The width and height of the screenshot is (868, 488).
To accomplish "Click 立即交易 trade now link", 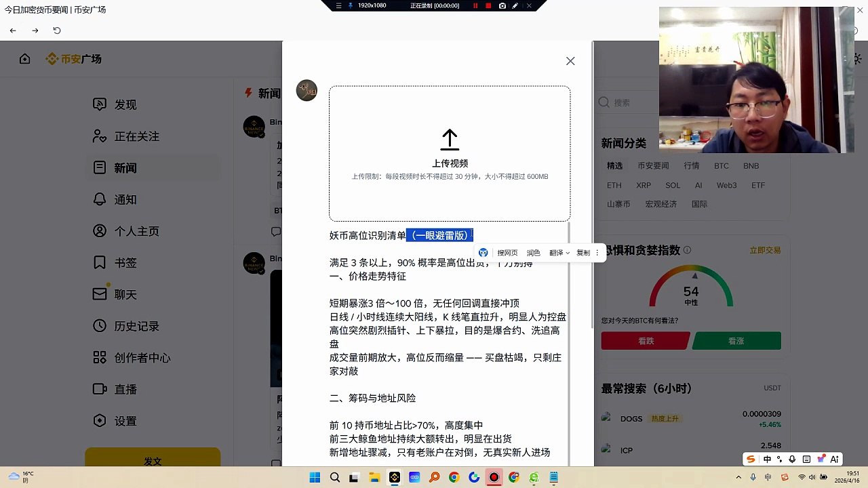I will point(765,250).
